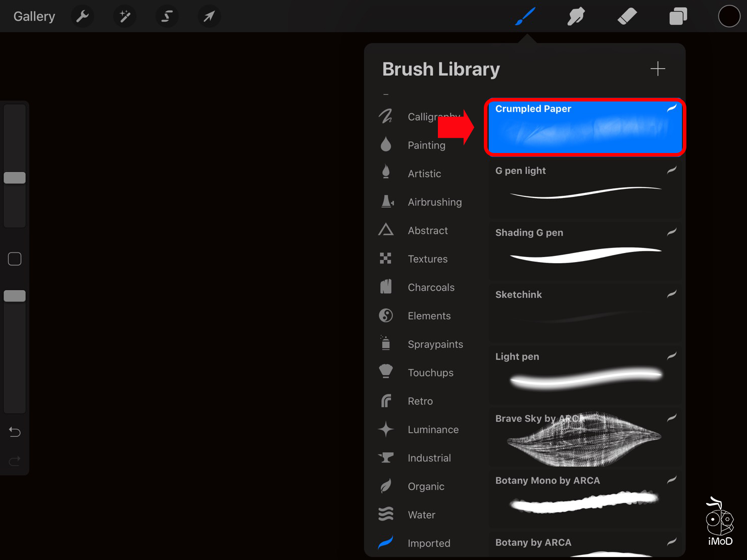This screenshot has height=560, width=747.
Task: Adjust the brush size slider
Action: click(15, 177)
